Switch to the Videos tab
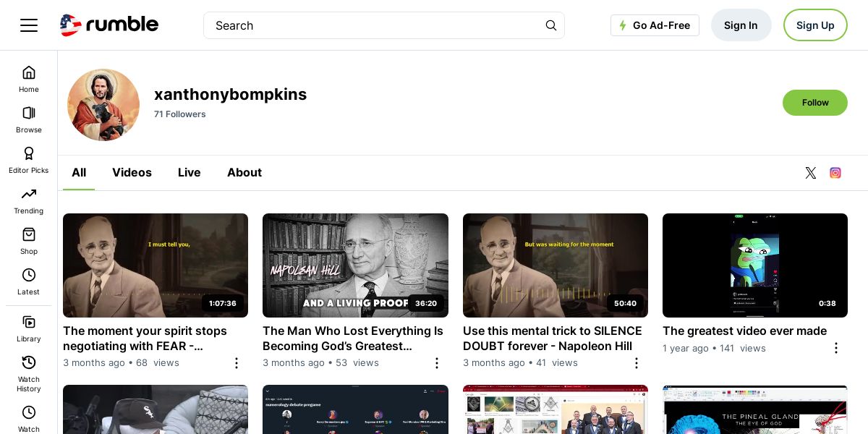This screenshot has height=434, width=868. [x=132, y=173]
